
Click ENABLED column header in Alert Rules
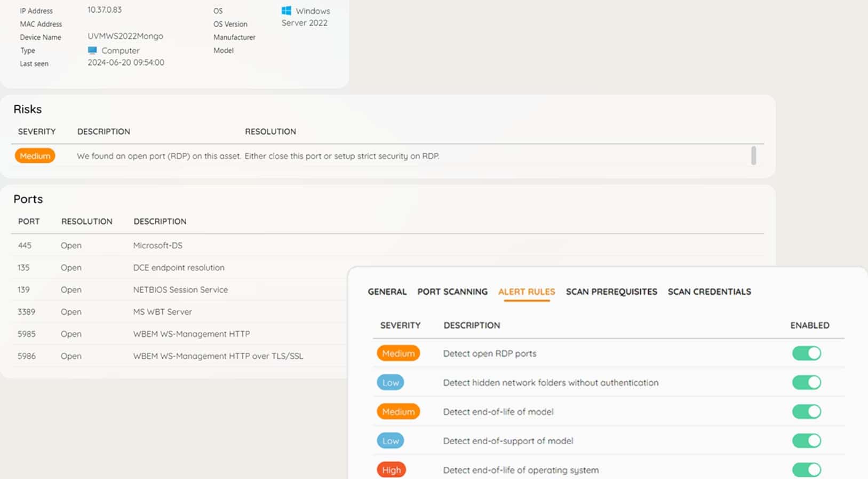coord(810,325)
